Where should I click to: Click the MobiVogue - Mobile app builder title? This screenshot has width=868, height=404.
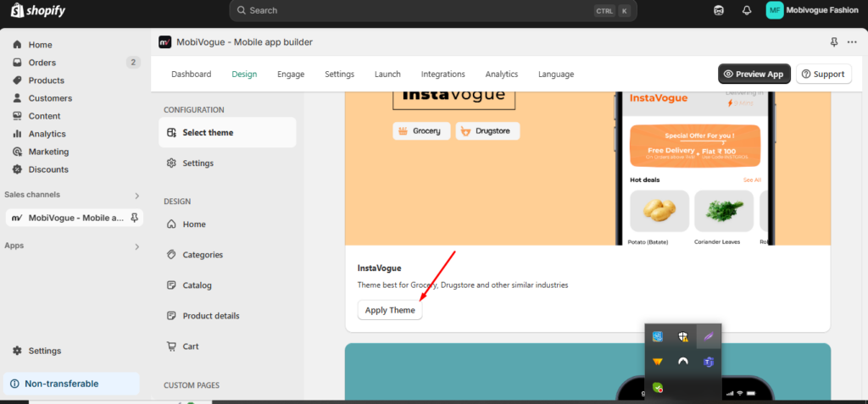245,42
